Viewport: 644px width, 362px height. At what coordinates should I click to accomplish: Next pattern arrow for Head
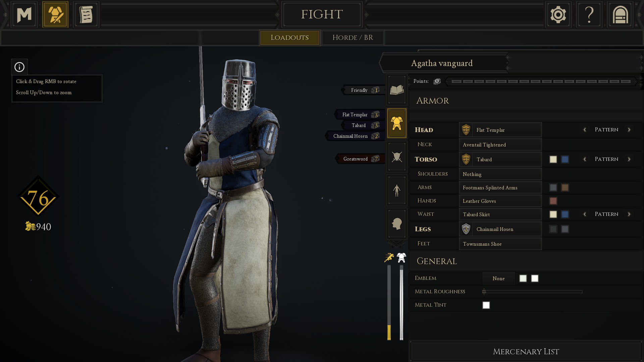click(629, 130)
